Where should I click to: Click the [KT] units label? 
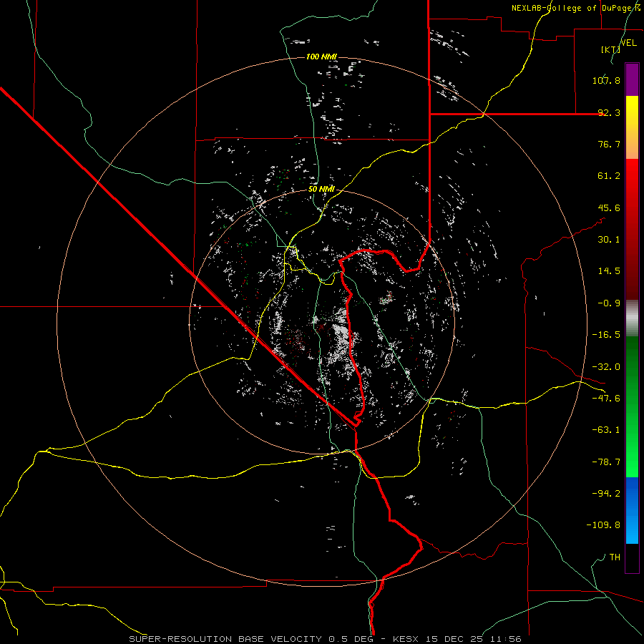[x=610, y=49]
